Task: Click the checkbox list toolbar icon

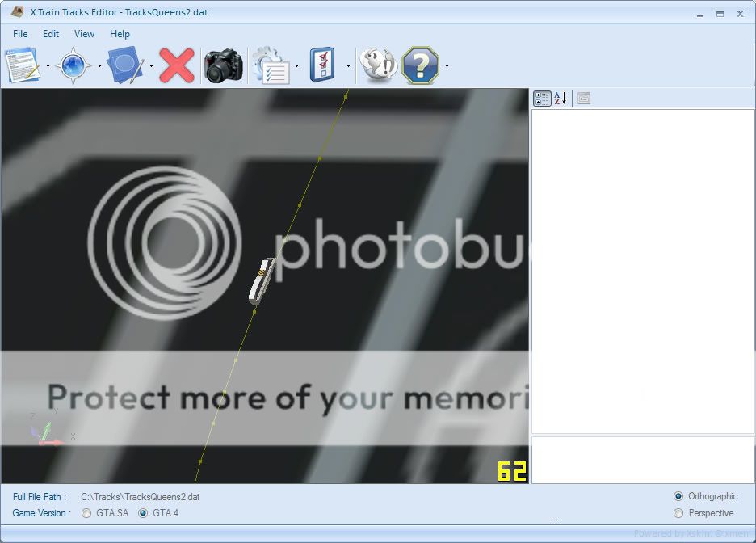Action: tap(322, 65)
